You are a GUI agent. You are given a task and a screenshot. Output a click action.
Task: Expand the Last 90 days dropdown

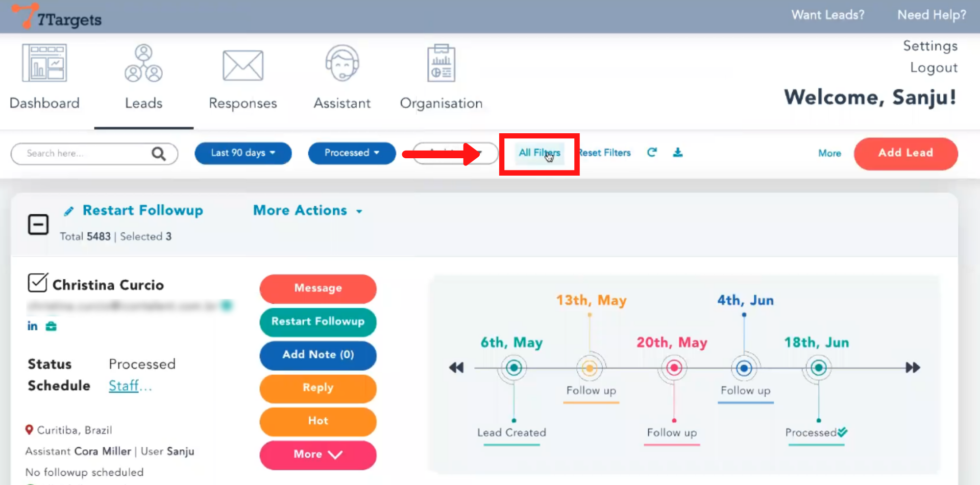click(x=243, y=153)
